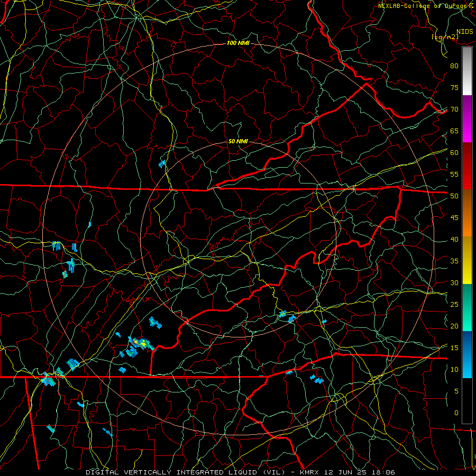Select the yellow segment of the color bar
Image resolution: width=476 pixels, height=476 pixels.
467,260
